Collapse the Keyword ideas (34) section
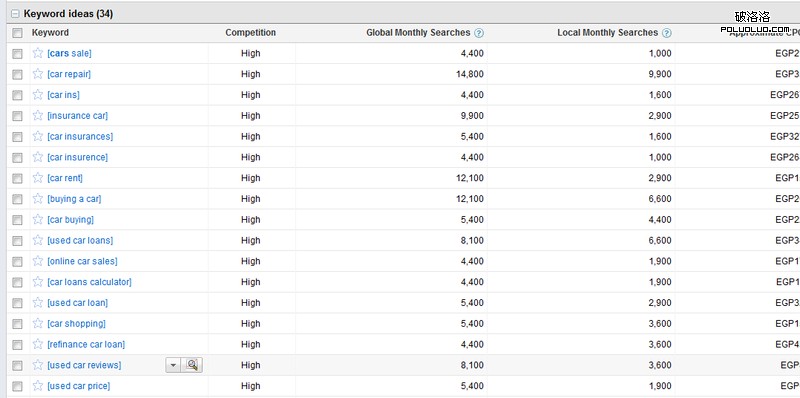 click(x=15, y=14)
